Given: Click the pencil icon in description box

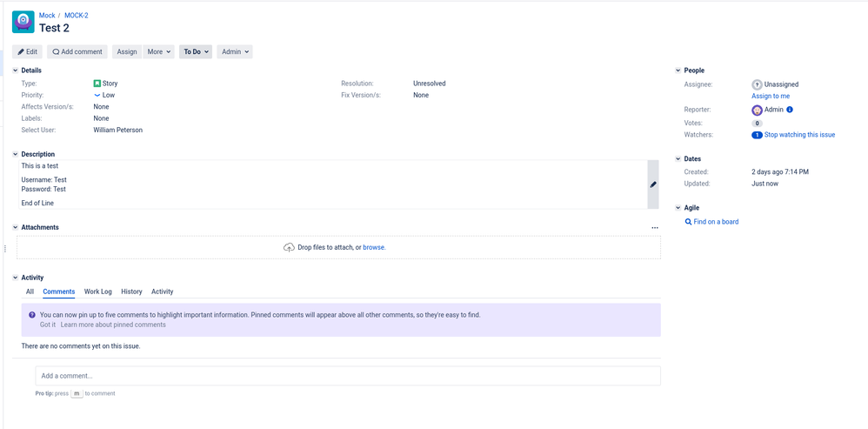Looking at the screenshot, I should coord(653,184).
